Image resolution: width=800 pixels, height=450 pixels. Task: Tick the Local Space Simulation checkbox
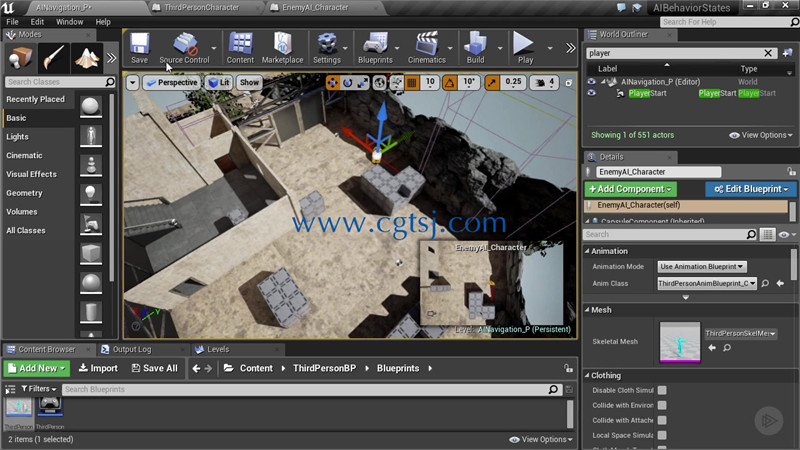click(x=662, y=435)
